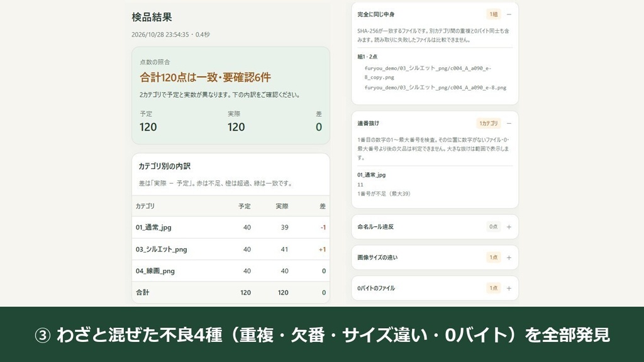This screenshot has width=644, height=362.
Task: Click the カテゴリ別の内訳 heading
Action: tap(164, 166)
